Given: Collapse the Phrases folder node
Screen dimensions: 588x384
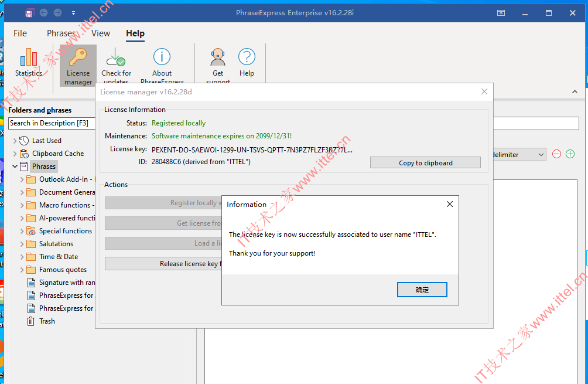Looking at the screenshot, I should pyautogui.click(x=15, y=166).
